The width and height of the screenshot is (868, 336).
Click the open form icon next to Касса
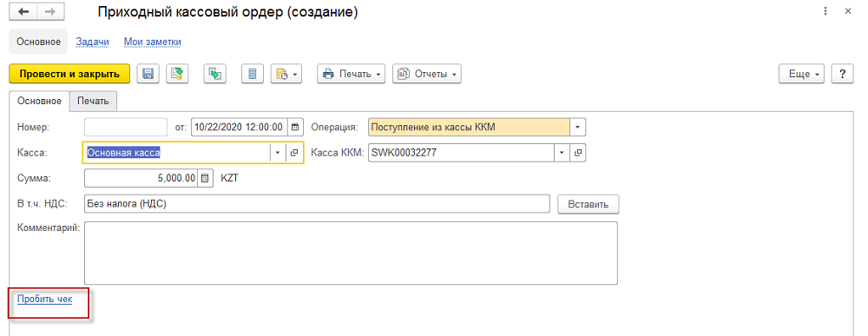coord(294,152)
